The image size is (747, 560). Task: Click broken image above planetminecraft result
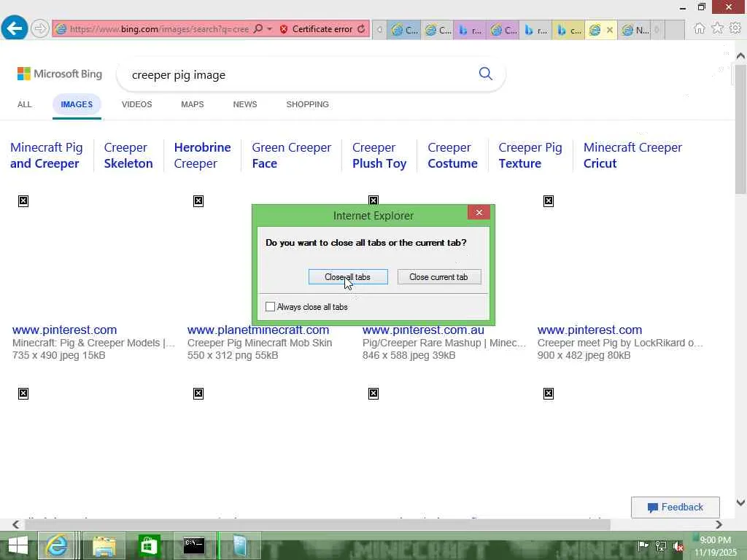click(x=198, y=201)
